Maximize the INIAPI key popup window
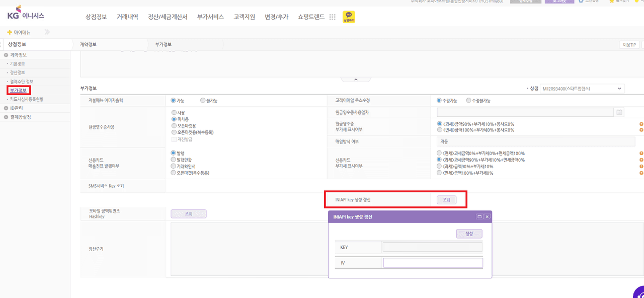The height and width of the screenshot is (298, 644). click(x=479, y=216)
